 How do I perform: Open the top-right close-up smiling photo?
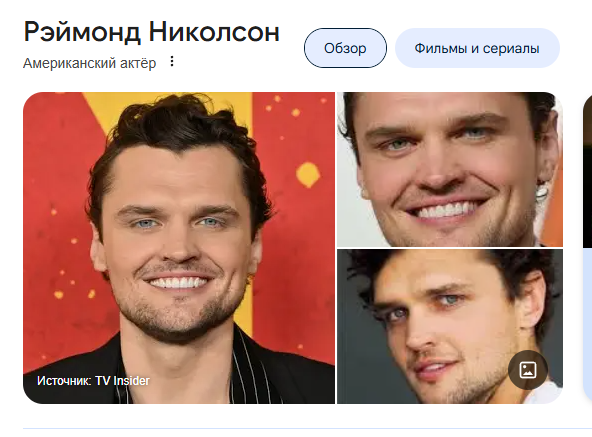point(450,169)
